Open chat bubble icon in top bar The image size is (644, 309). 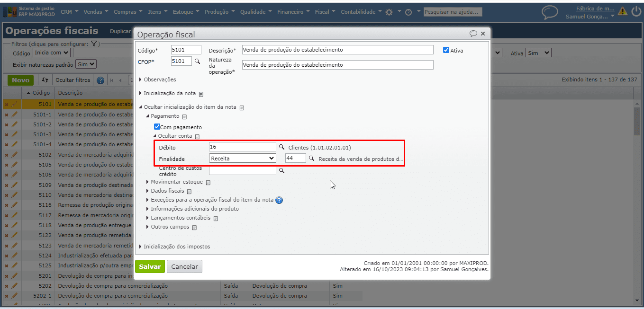pos(550,12)
